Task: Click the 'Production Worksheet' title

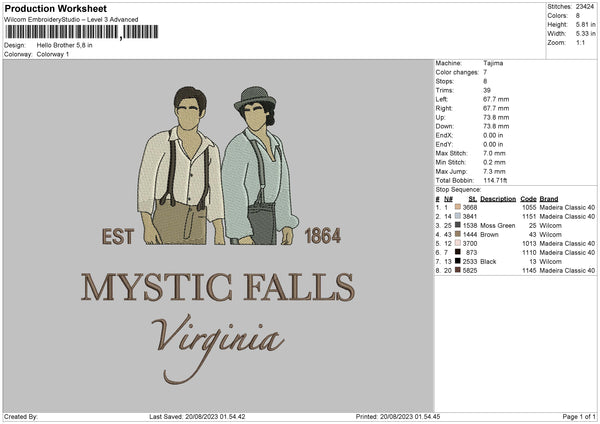Action: click(55, 8)
